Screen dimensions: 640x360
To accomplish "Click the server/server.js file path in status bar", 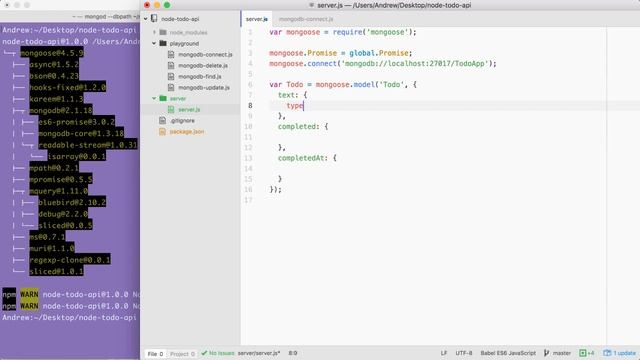I will pos(259,353).
